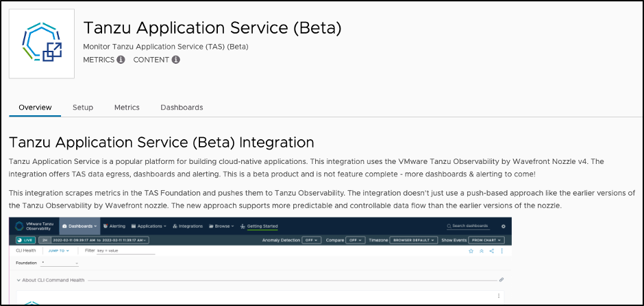Click the Filter key = value input
This screenshot has height=306, width=644.
(125, 252)
